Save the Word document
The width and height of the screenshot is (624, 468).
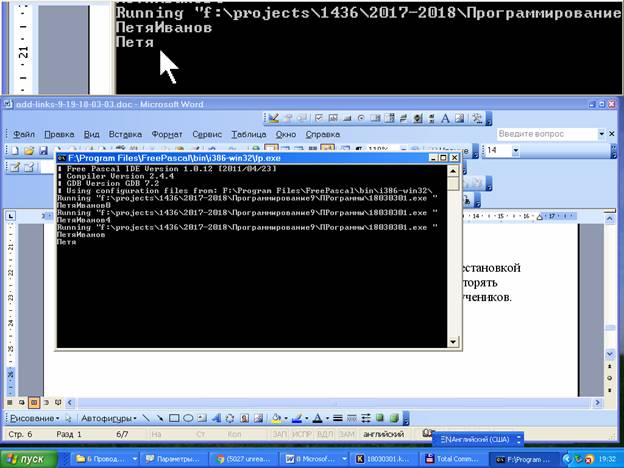(x=43, y=150)
